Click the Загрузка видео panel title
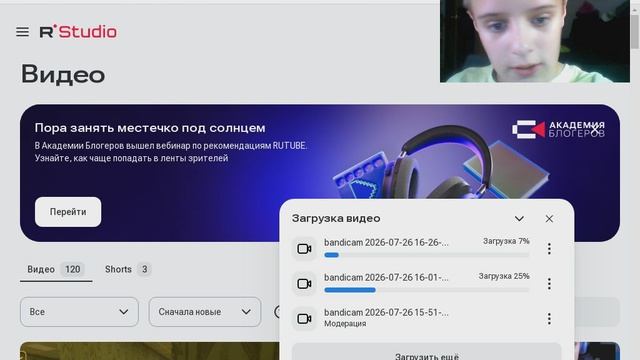Viewport: 640px width, 360px height. click(336, 218)
